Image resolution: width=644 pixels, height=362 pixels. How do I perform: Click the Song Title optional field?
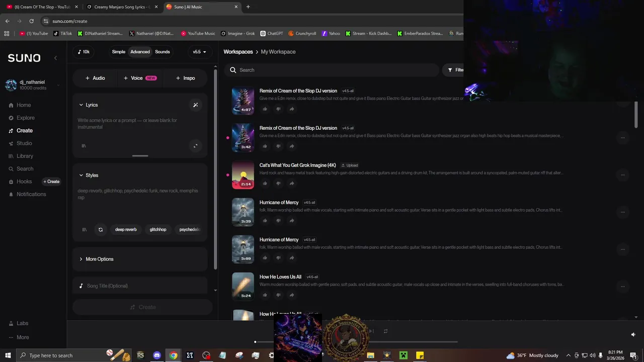(x=140, y=286)
